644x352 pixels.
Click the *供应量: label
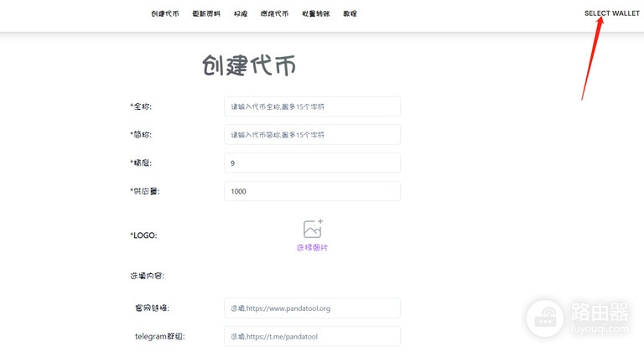(144, 191)
